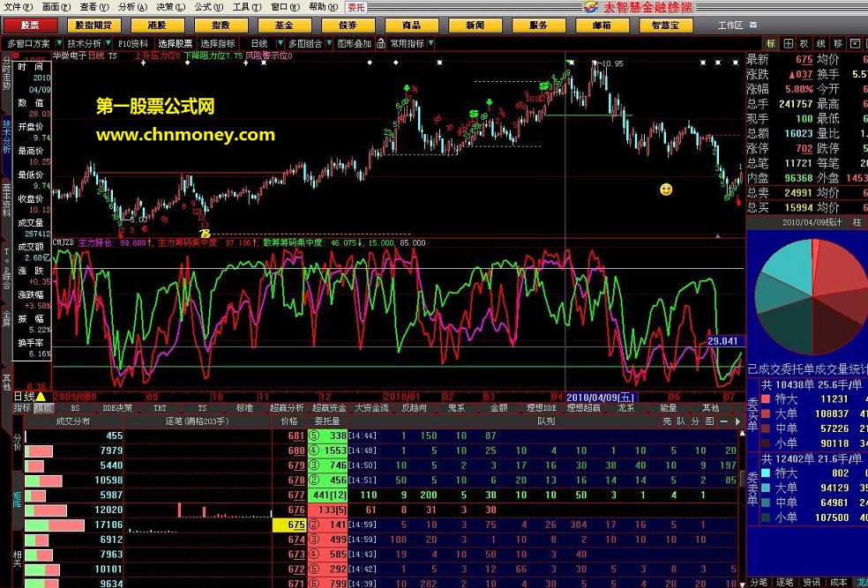This screenshot has height=588, width=868.
Task: Click the 商品 button
Action: (411, 26)
